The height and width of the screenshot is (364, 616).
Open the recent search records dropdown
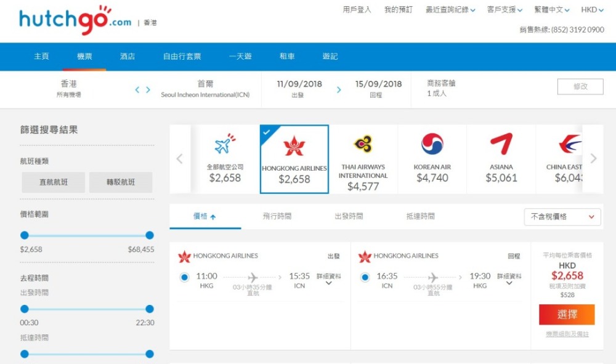coord(450,10)
